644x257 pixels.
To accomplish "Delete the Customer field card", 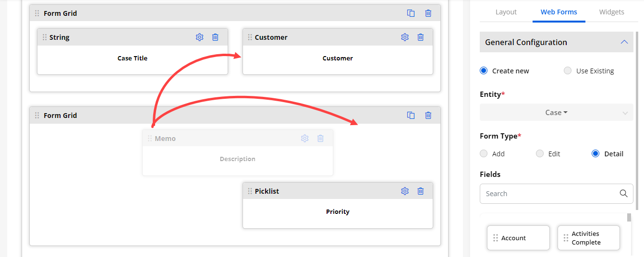I will (420, 37).
